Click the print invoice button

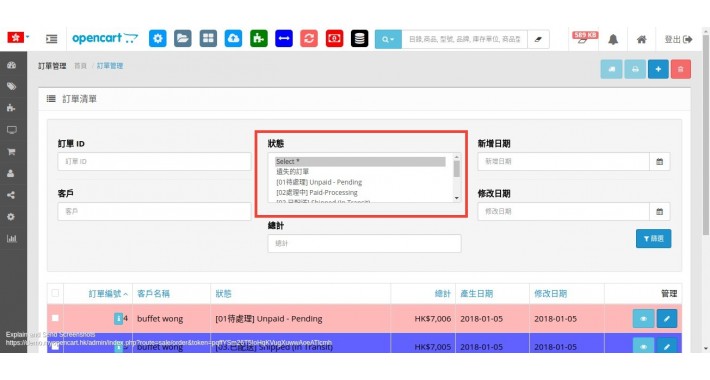(x=635, y=69)
